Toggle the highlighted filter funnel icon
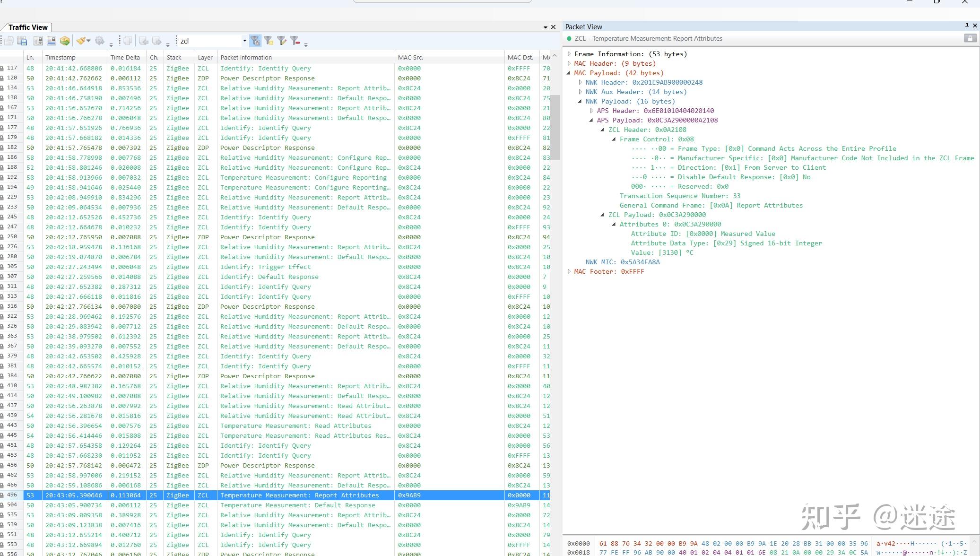The height and width of the screenshot is (556, 980). pyautogui.click(x=255, y=41)
